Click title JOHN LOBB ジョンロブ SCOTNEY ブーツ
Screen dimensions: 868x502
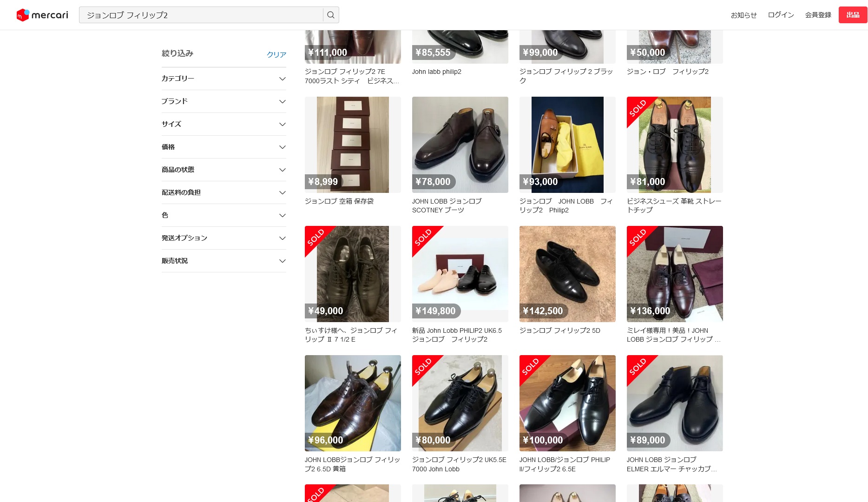pyautogui.click(x=447, y=205)
